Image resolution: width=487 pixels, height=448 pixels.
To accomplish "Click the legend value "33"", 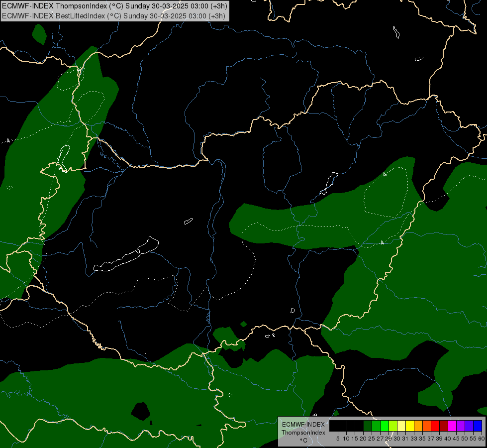I will click(x=414, y=439).
